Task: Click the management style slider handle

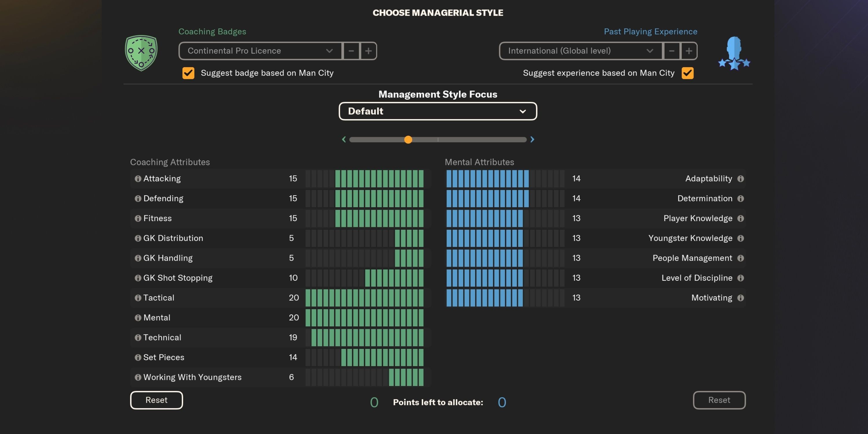Action: click(x=408, y=139)
